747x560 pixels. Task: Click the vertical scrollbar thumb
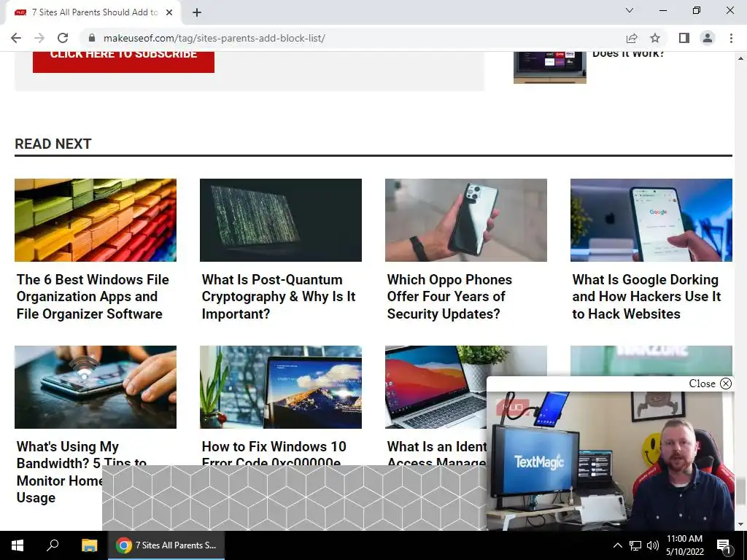click(740, 492)
